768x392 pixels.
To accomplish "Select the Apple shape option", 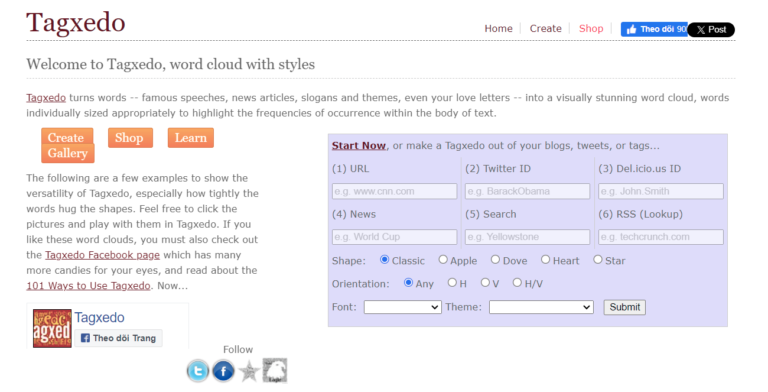I will coord(443,260).
